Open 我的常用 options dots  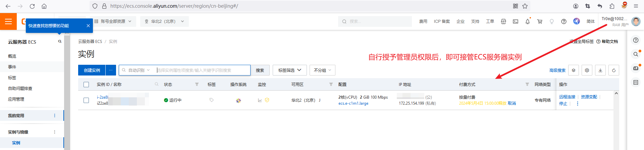click(55, 115)
